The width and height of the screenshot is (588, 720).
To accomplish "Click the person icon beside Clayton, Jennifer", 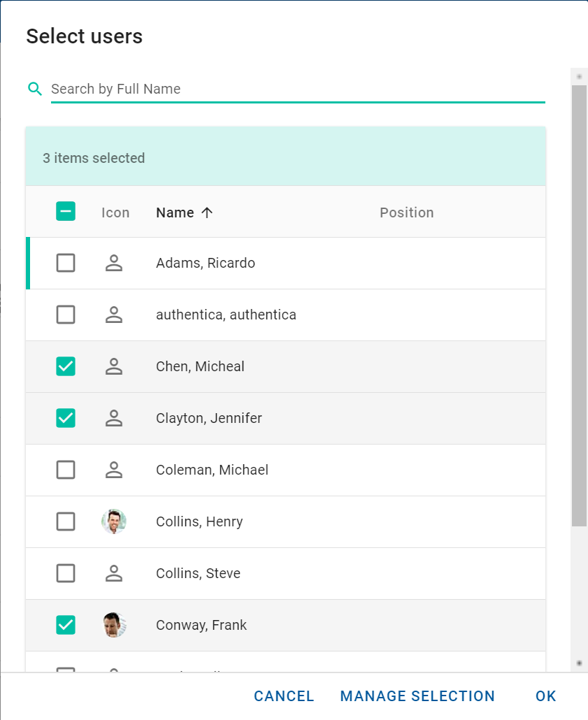I will pos(115,418).
